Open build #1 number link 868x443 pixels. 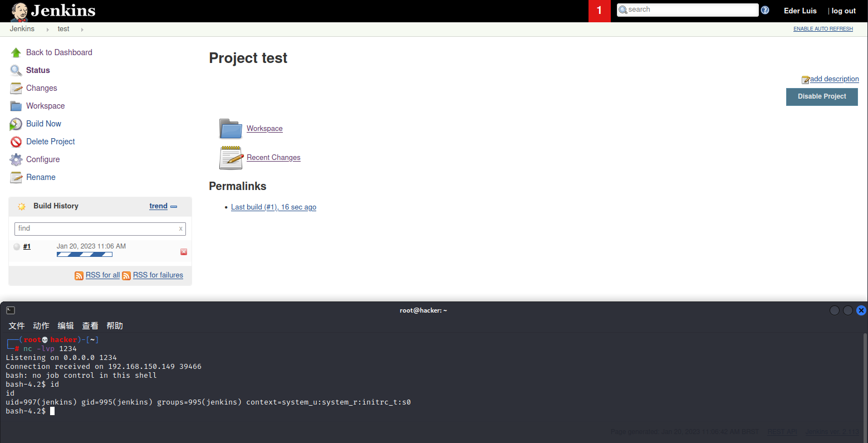[27, 246]
